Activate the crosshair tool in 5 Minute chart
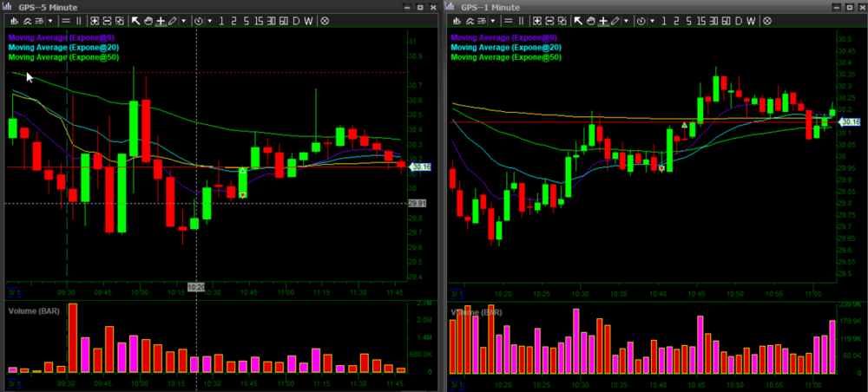This screenshot has height=392, width=868. click(161, 19)
